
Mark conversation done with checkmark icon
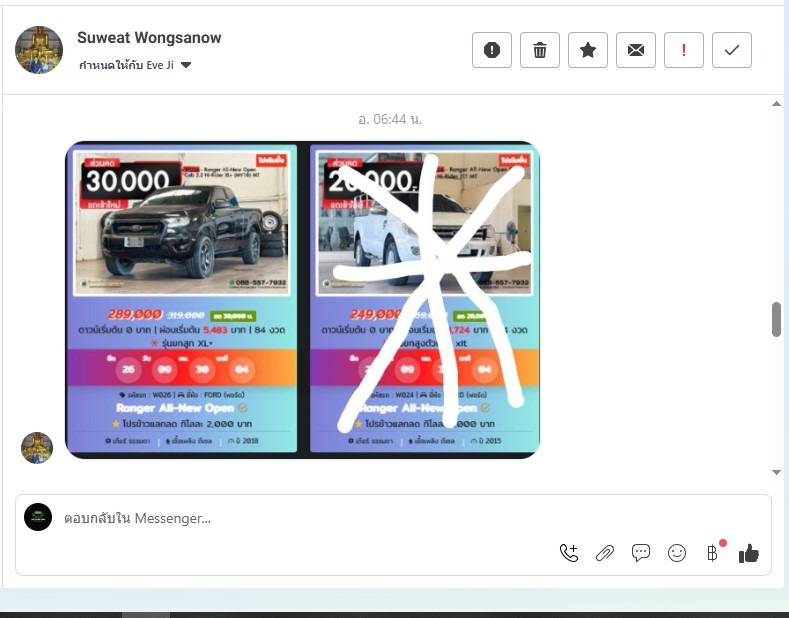point(732,50)
